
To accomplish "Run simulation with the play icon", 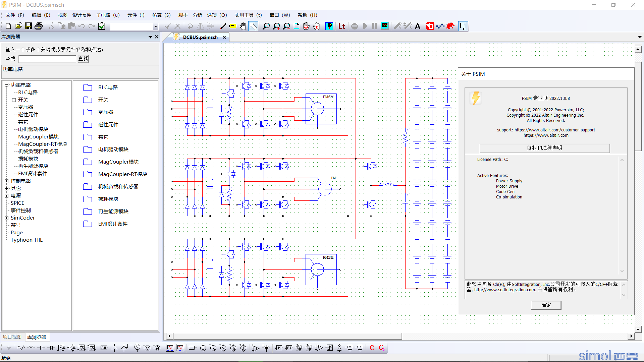I will point(365,26).
